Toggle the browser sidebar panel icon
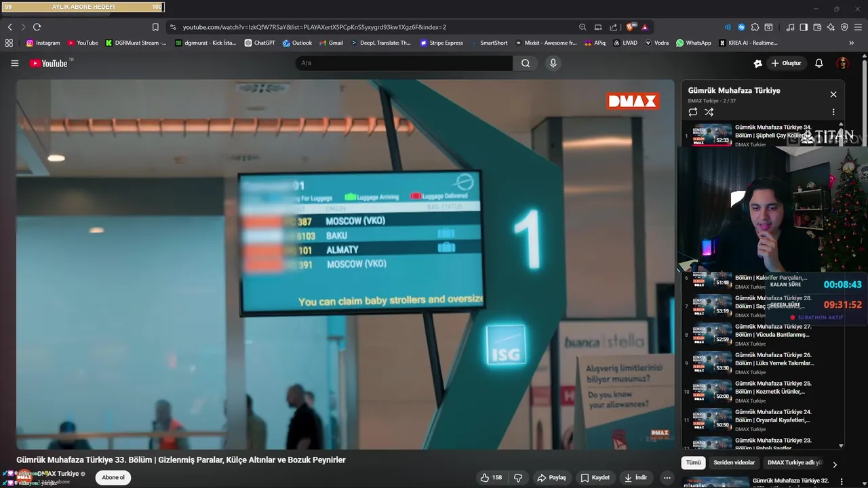 point(804,27)
